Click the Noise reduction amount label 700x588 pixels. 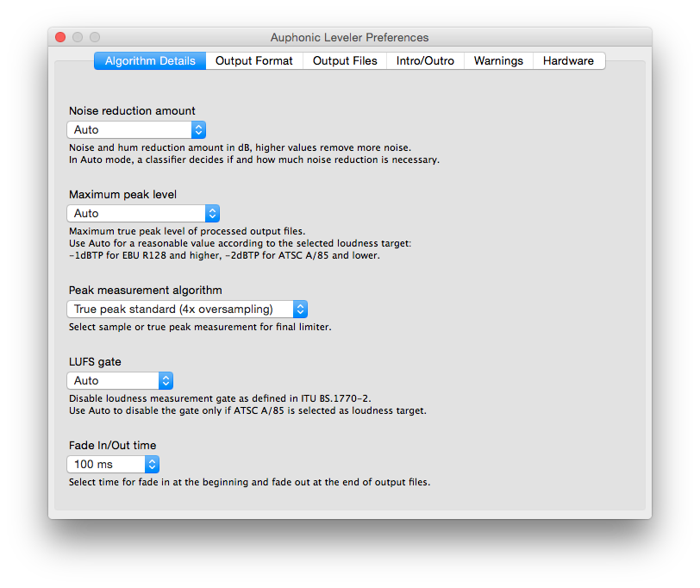click(132, 110)
